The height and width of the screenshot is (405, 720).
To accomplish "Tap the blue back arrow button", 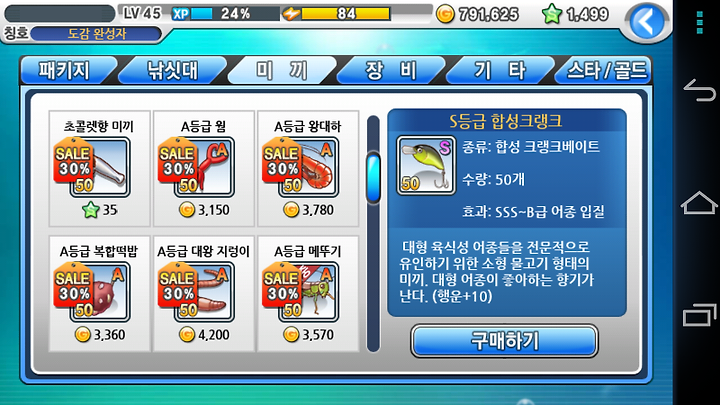I will [647, 21].
